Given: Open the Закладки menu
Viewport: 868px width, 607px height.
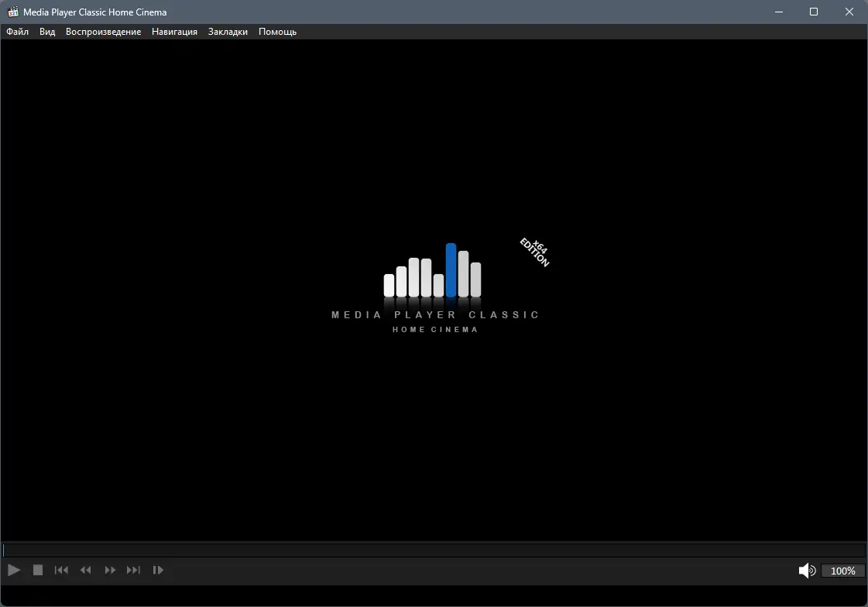Looking at the screenshot, I should pyautogui.click(x=227, y=32).
